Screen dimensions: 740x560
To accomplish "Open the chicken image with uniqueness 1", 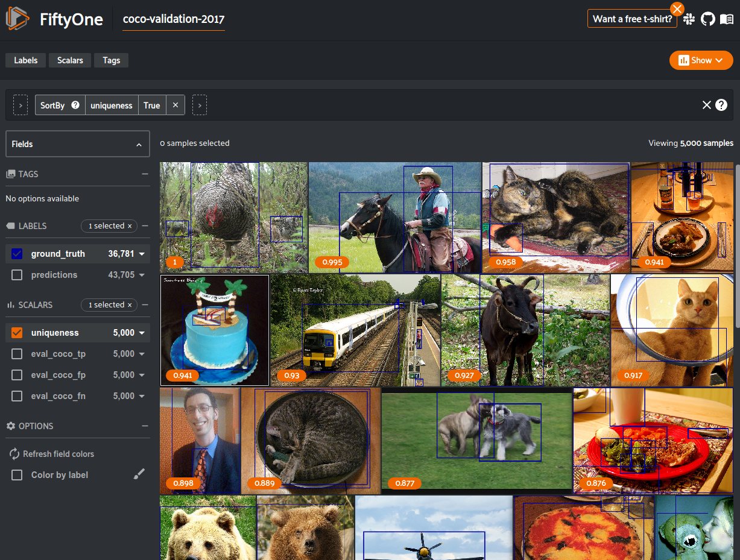I will point(234,218).
